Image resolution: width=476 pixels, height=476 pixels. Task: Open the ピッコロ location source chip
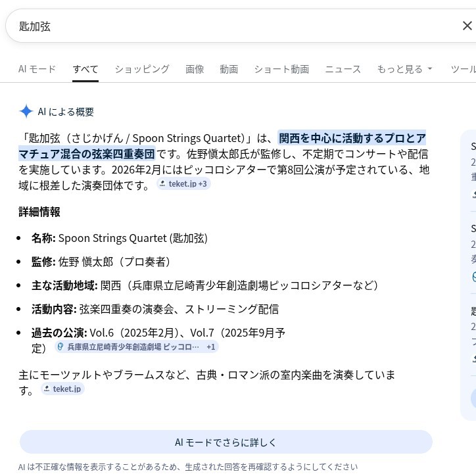pyautogui.click(x=136, y=346)
